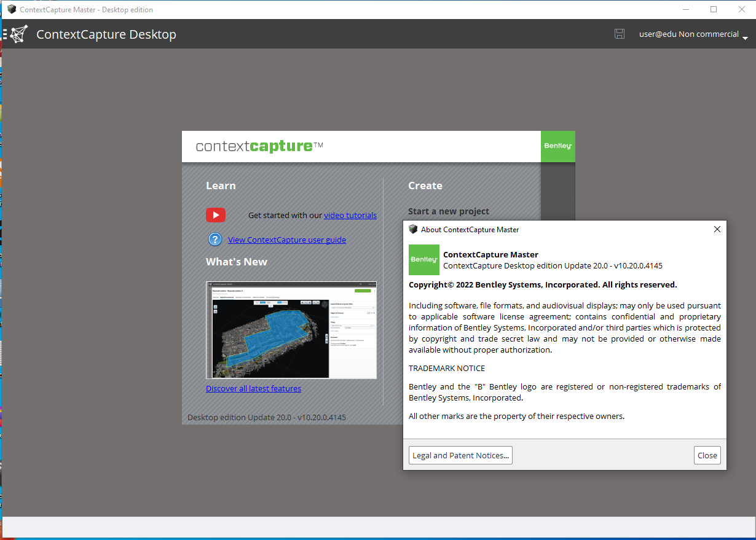The height and width of the screenshot is (540, 756).
Task: Click the contextcapture wordmark banner
Action: coord(259,146)
